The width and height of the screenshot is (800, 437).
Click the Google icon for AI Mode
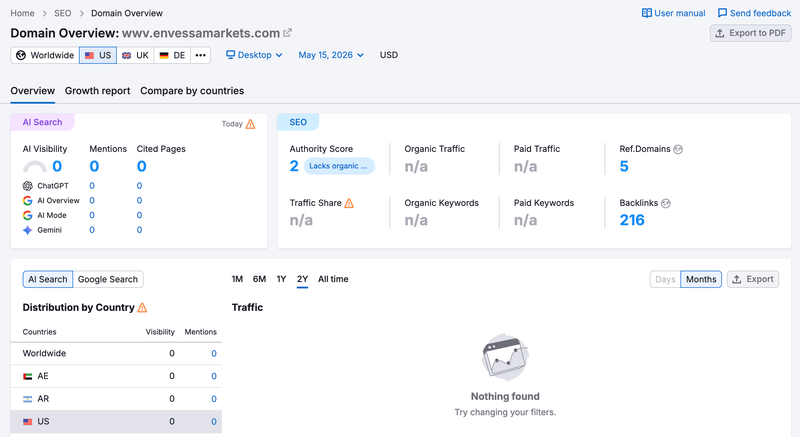click(x=28, y=215)
